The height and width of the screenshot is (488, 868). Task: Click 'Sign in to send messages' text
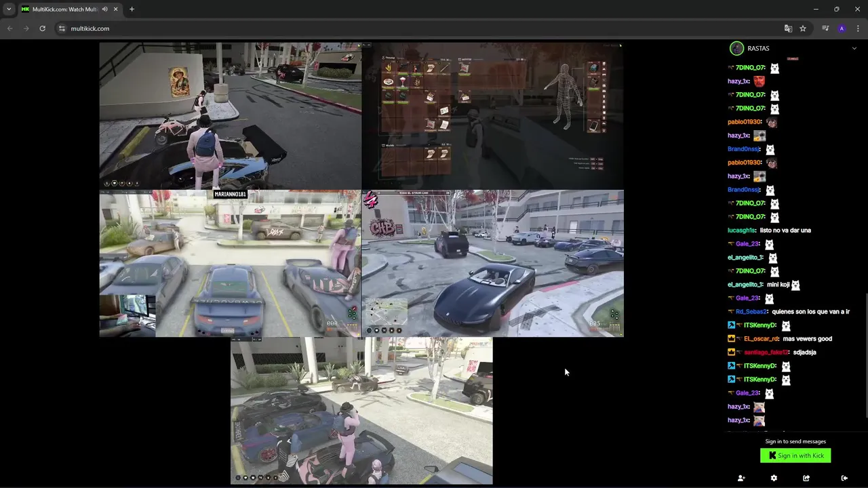795,441
